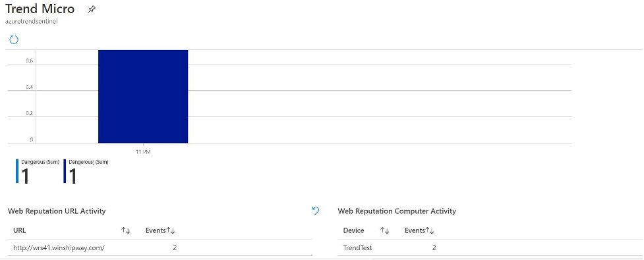Select the dark blue bar at 11 PM
This screenshot has height=260, width=644.
[x=143, y=96]
